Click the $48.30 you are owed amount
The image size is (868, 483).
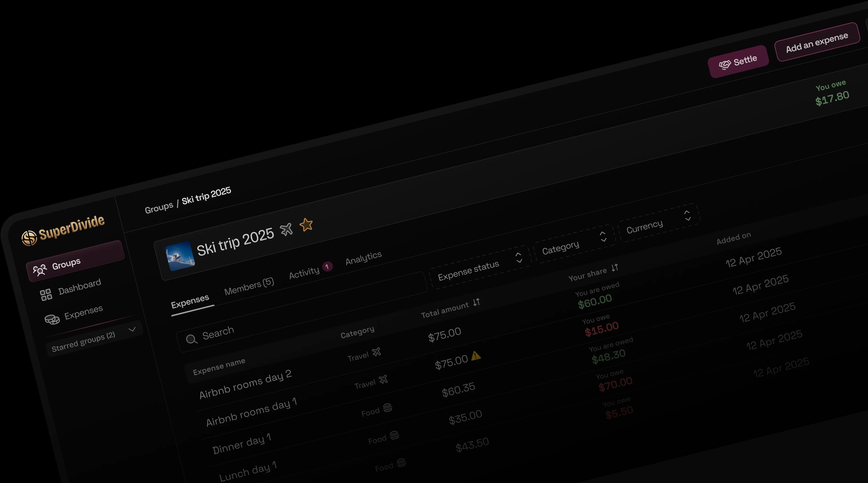point(609,357)
